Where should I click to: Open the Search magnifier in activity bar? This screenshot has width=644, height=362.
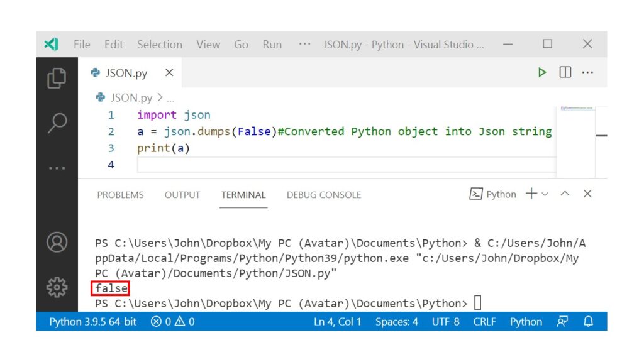tap(57, 123)
